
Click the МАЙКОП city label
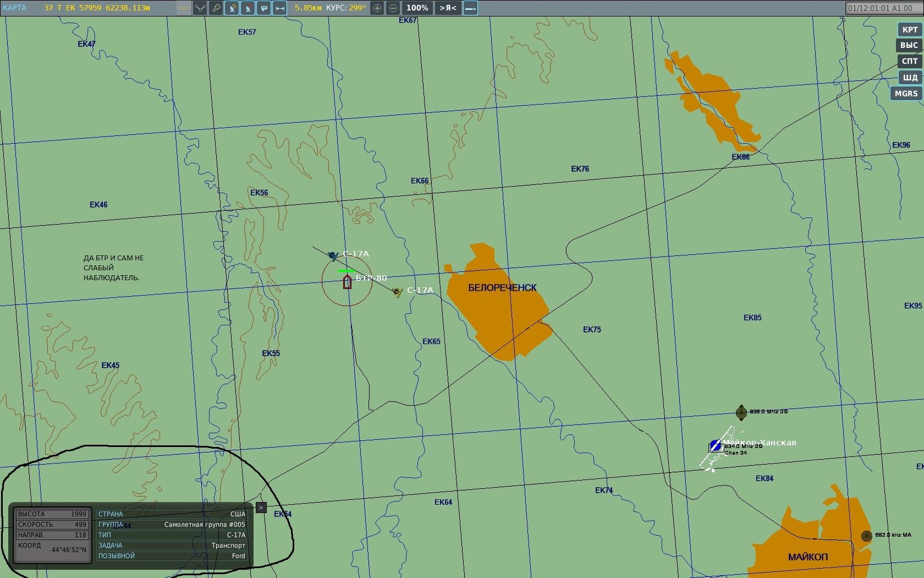click(808, 557)
